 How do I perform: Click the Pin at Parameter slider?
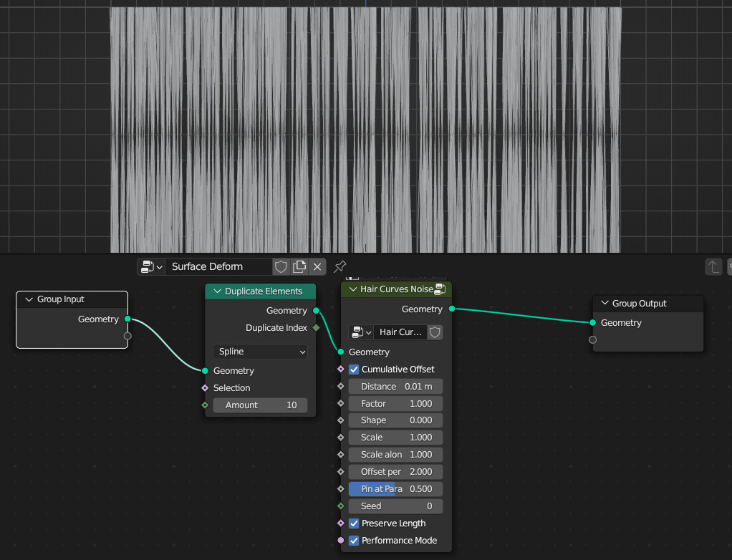click(x=395, y=488)
